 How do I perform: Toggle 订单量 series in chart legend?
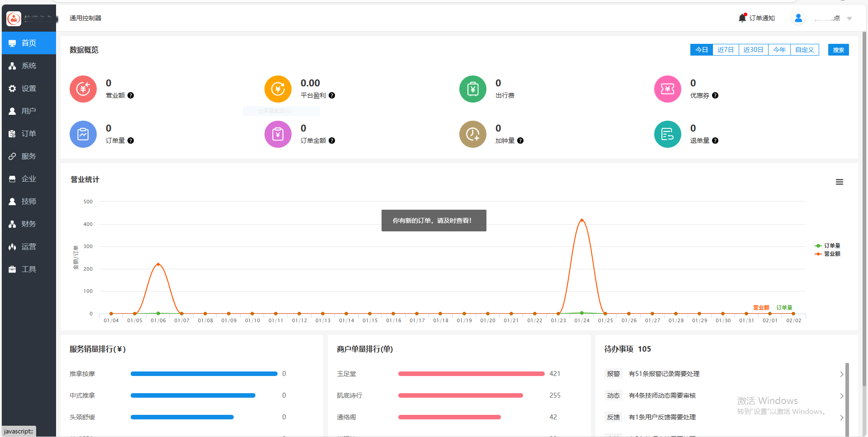(x=827, y=246)
